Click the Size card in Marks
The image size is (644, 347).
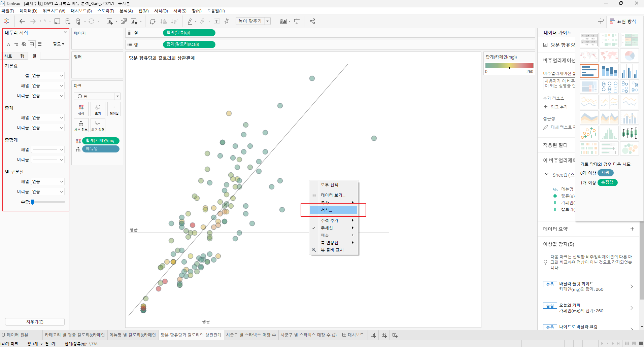(98, 109)
